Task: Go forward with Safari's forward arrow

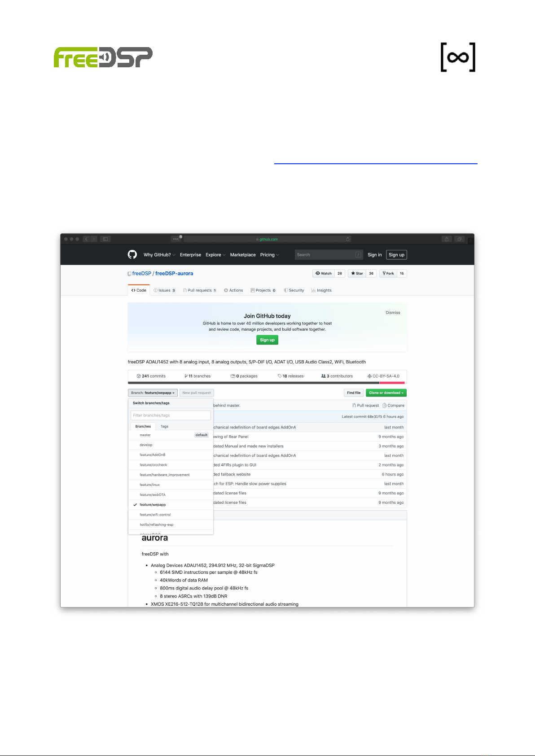Action: point(94,239)
